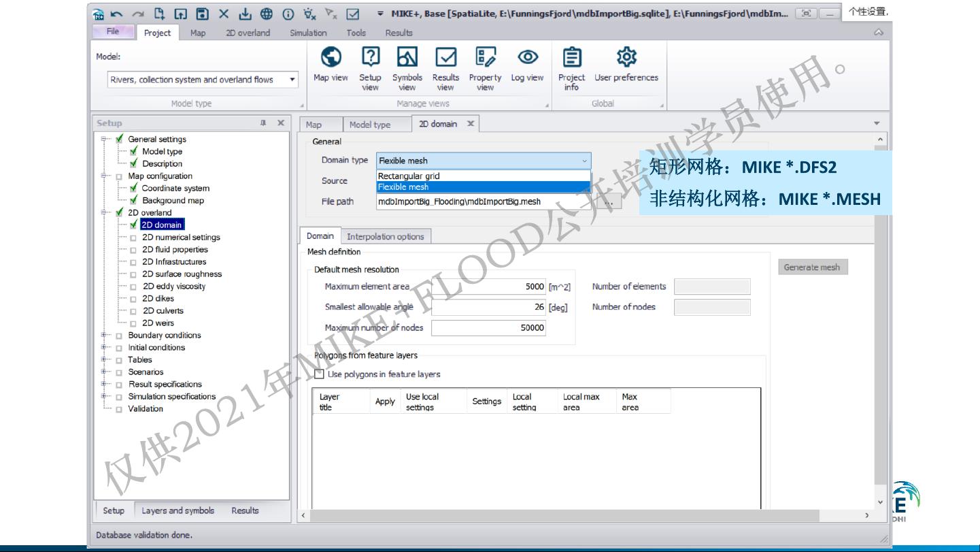Switch to the Simulation ribbon tab
Screen dimensions: 980x552
pos(308,33)
